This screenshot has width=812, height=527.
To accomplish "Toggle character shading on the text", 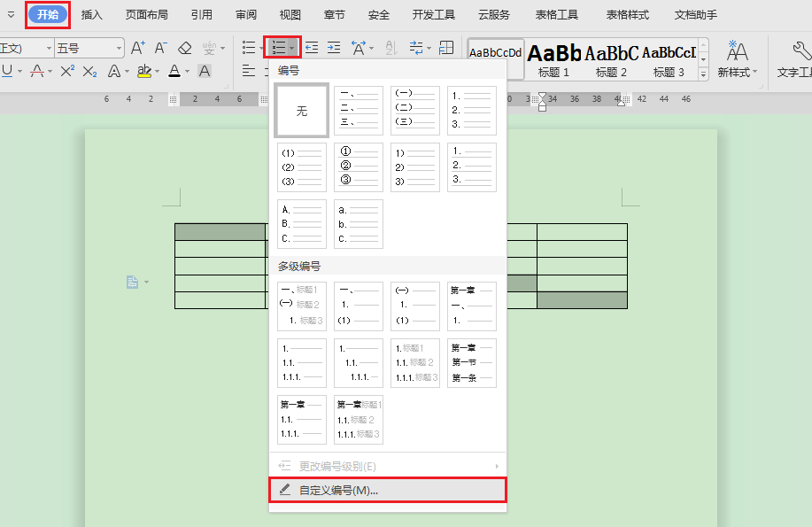I will tap(205, 71).
